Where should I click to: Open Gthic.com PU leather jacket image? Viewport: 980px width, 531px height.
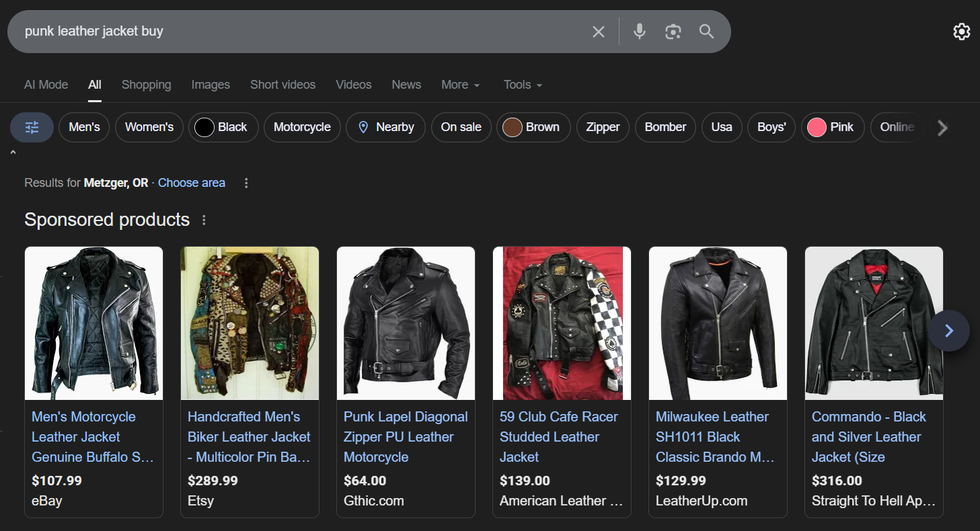click(406, 323)
